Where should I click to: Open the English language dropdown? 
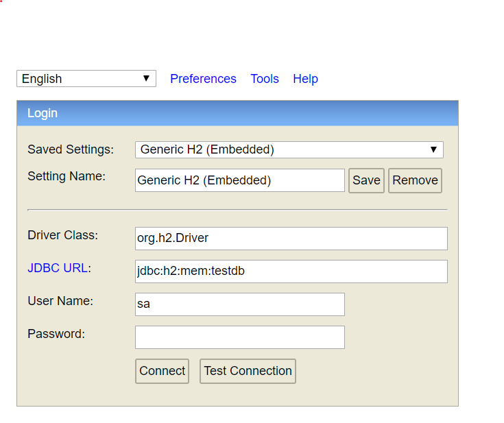pos(86,79)
